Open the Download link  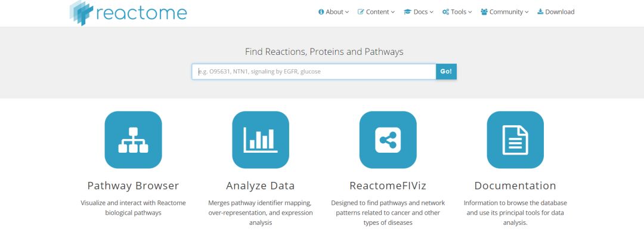click(x=556, y=12)
